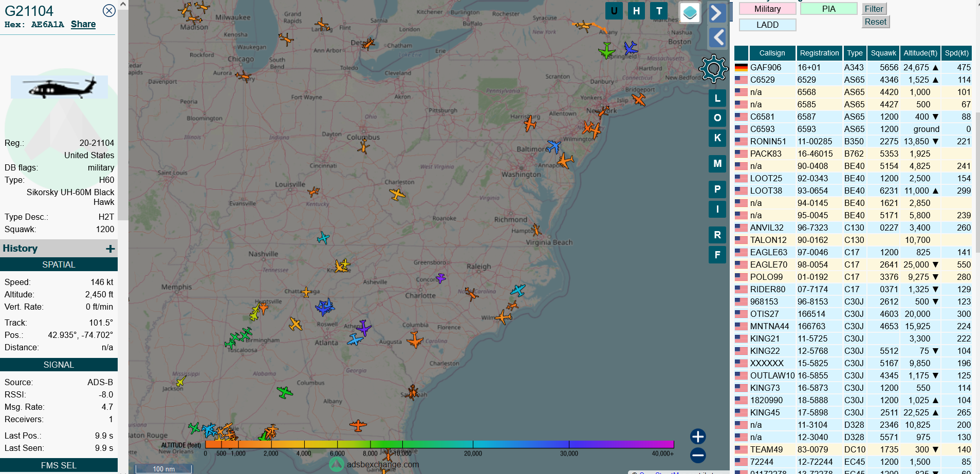Screen dimensions: 980x474
Task: Click the orange aircraft icon near Charleston WV
Action: [397, 194]
